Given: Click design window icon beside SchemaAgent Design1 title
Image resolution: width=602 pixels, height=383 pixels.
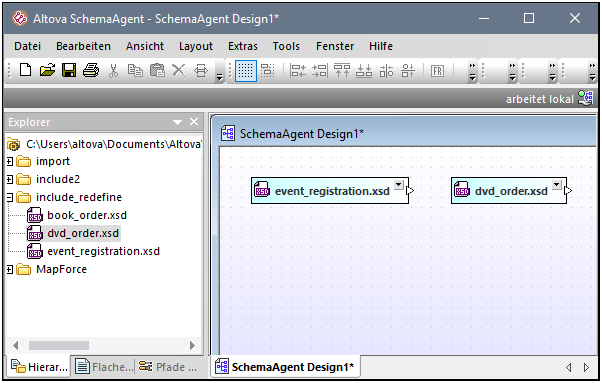Looking at the screenshot, I should pos(228,133).
